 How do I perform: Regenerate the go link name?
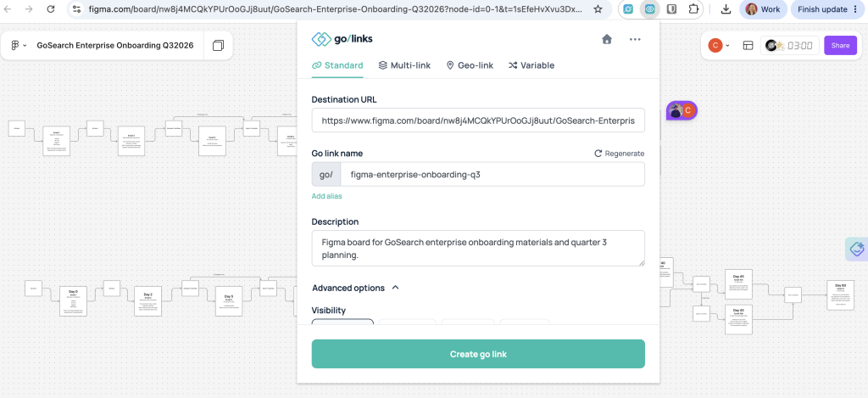619,154
